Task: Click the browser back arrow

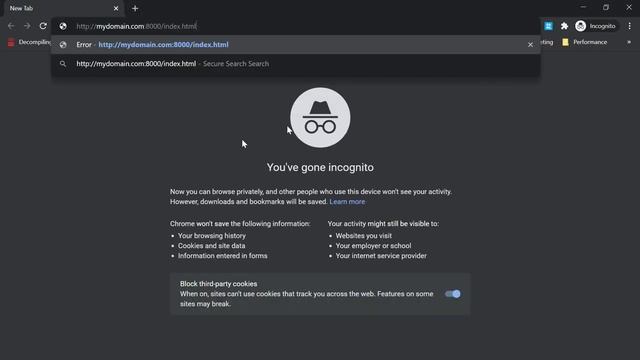Action: click(x=11, y=26)
